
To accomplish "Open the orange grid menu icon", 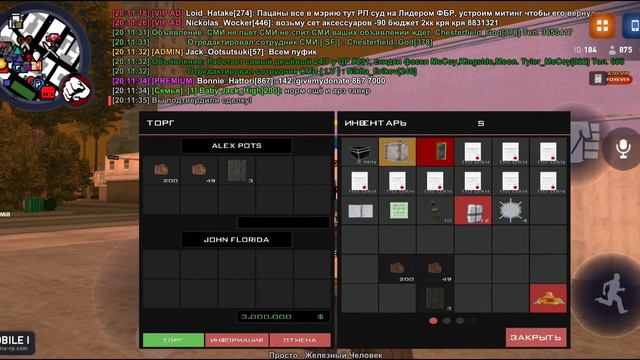I will click(602, 25).
